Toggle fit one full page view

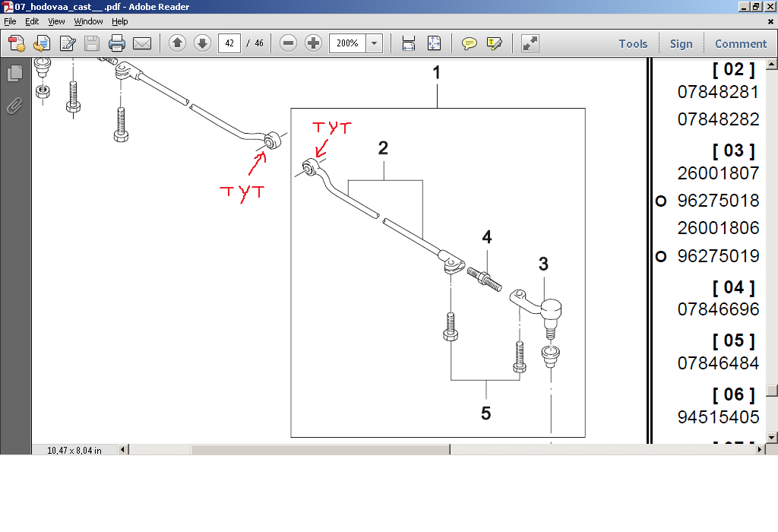(434, 43)
